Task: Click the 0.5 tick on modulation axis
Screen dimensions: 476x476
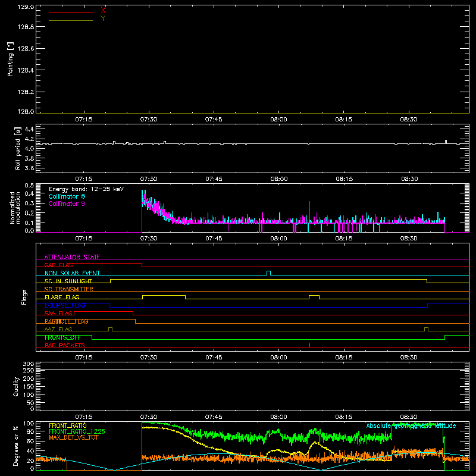Action: pos(29,186)
